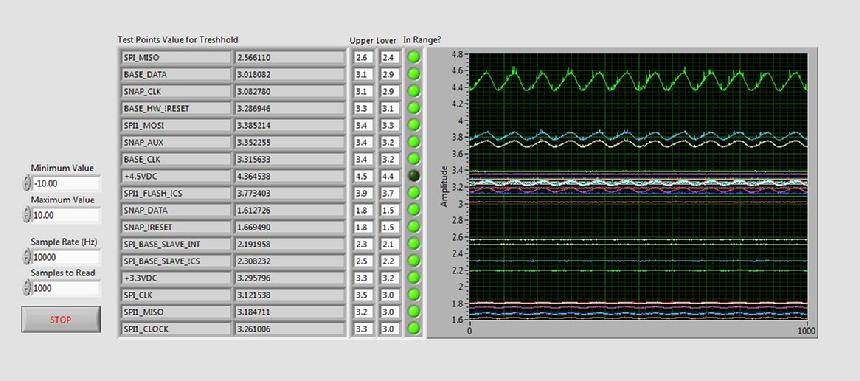The height and width of the screenshot is (381, 860).
Task: Click the SNAP_CLK test point label
Action: tap(176, 91)
